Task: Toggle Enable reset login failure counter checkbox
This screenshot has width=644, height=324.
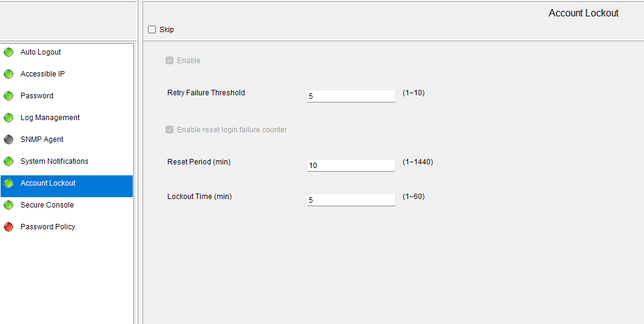Action: tap(170, 130)
